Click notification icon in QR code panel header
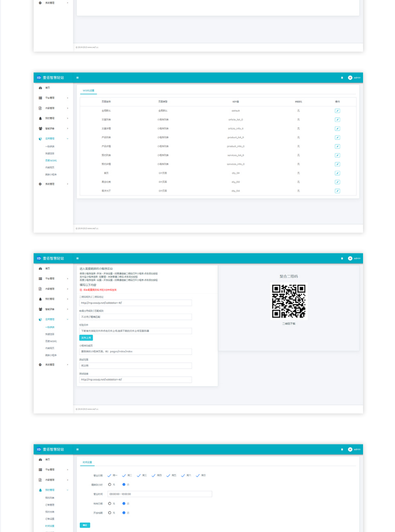The width and height of the screenshot is (395, 532). (x=342, y=258)
